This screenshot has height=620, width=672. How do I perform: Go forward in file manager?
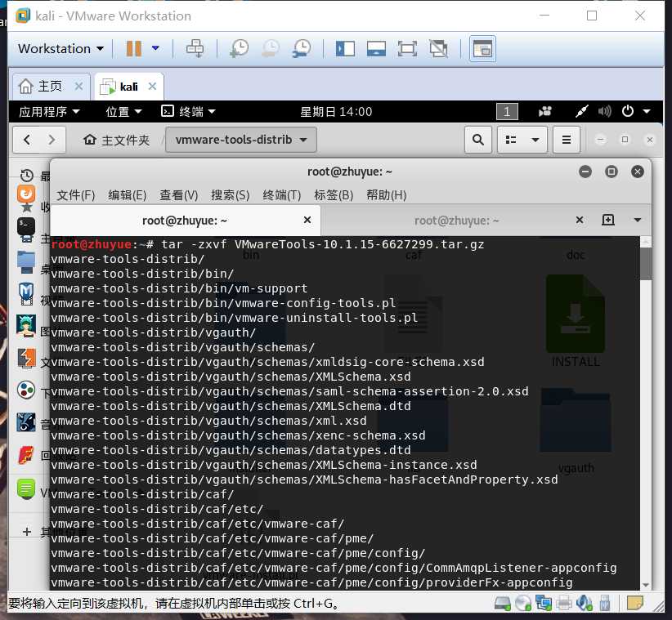click(x=52, y=140)
